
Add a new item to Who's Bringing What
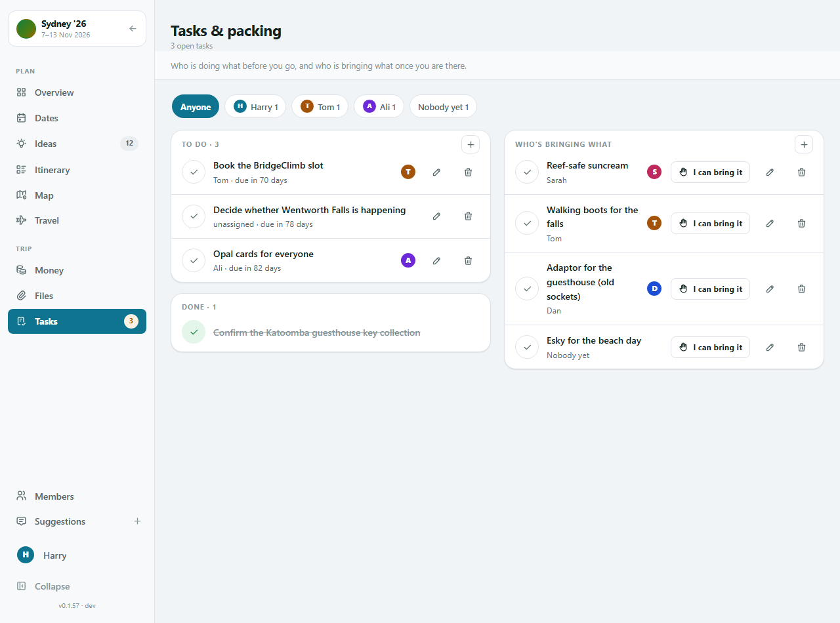coord(804,144)
